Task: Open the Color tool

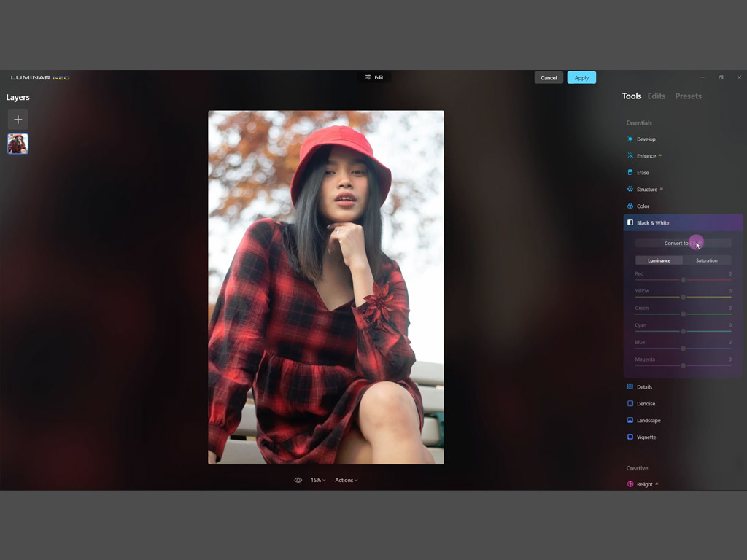Action: coord(642,206)
